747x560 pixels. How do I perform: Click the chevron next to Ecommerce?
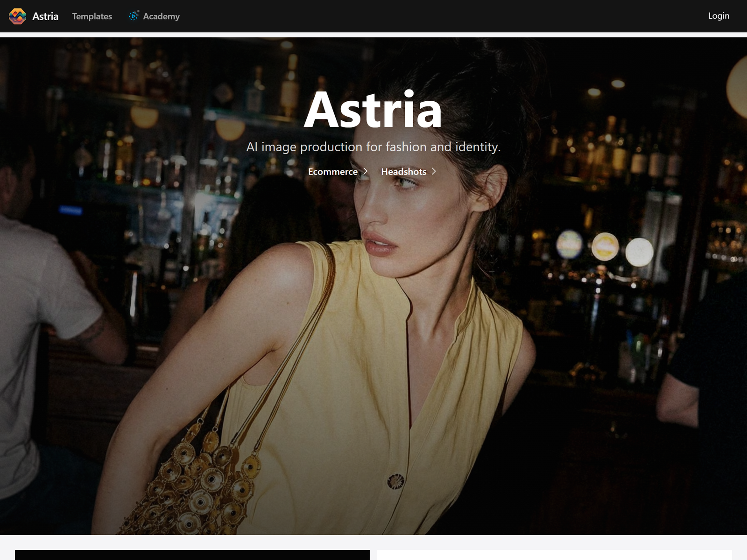tap(366, 171)
